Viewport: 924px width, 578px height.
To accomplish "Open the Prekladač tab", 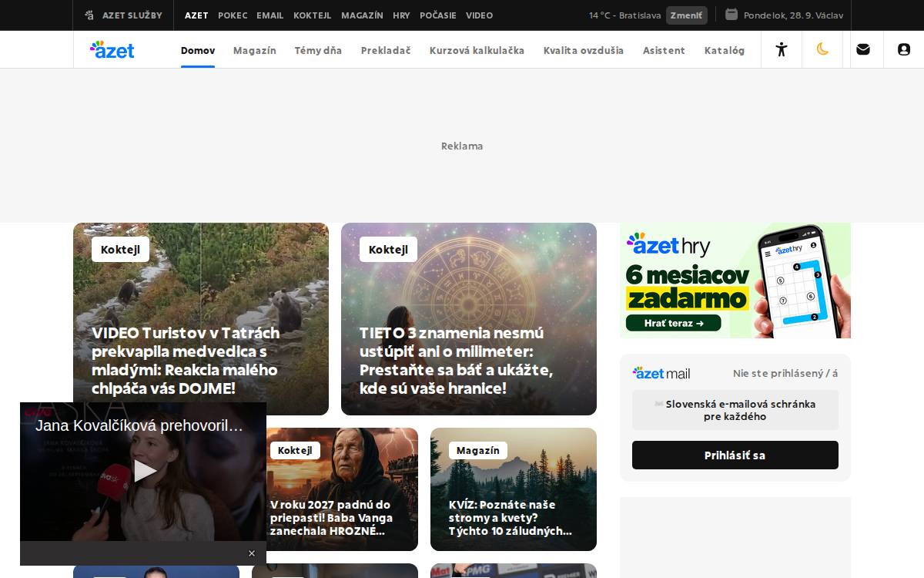I will [386, 50].
